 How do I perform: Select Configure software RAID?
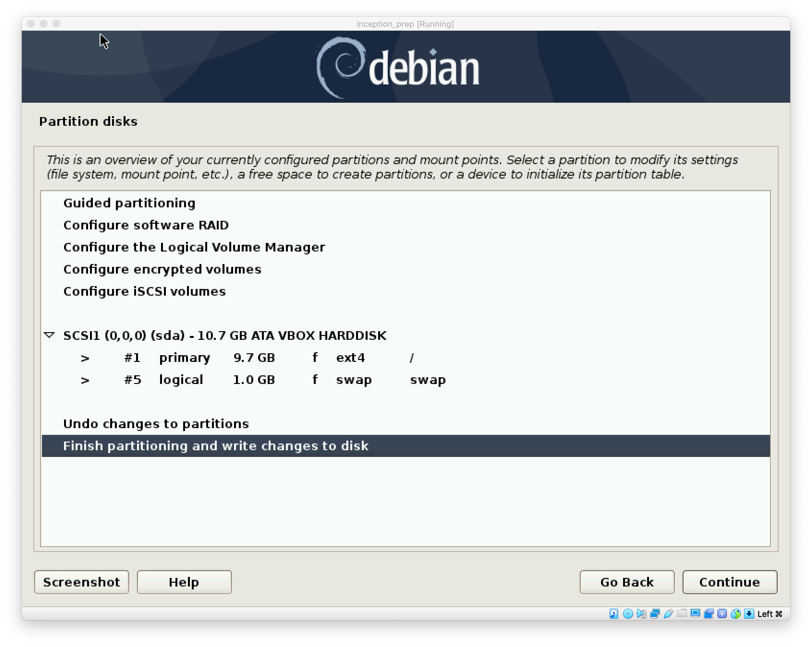tap(406, 225)
